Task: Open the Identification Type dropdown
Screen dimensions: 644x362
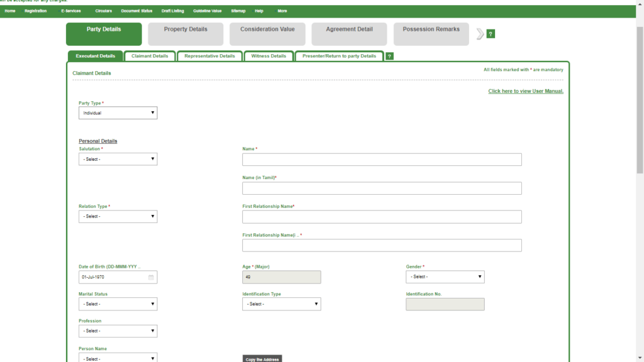Action: [x=281, y=304]
